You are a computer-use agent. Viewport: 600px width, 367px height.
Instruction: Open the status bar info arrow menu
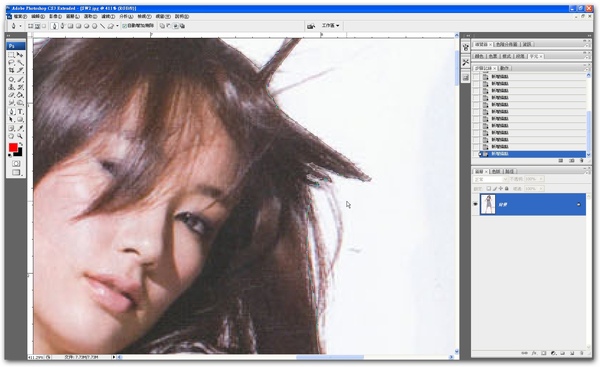[114, 357]
